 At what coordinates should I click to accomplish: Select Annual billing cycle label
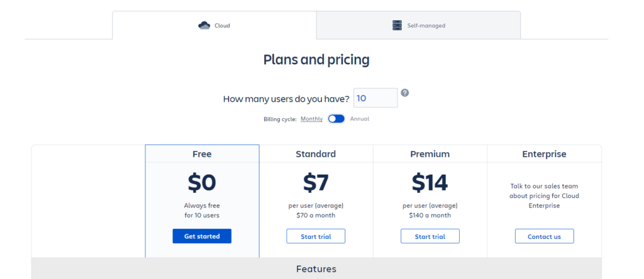(359, 119)
